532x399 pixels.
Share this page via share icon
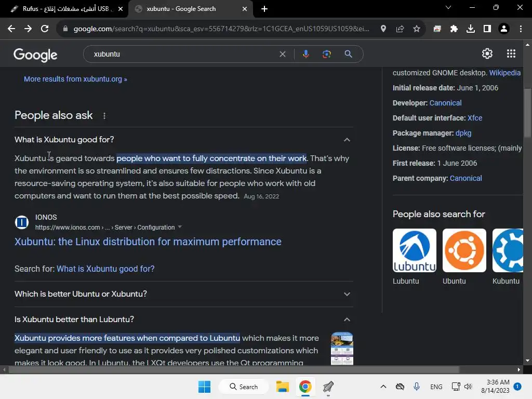click(400, 29)
